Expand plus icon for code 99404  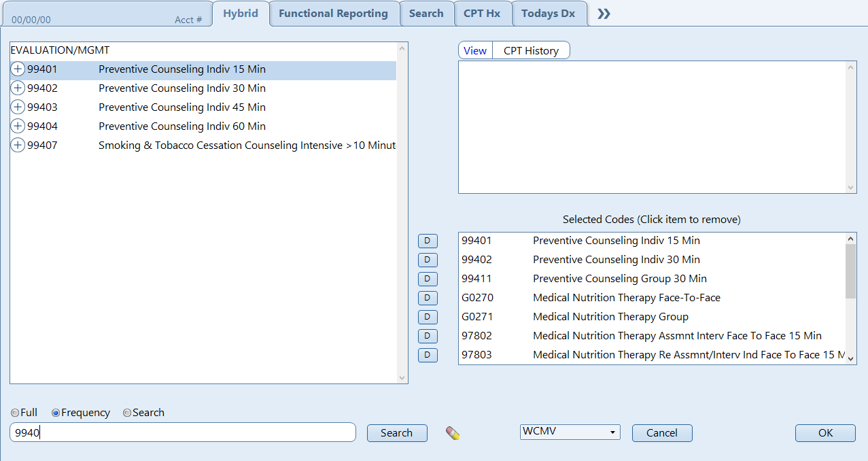click(x=18, y=126)
